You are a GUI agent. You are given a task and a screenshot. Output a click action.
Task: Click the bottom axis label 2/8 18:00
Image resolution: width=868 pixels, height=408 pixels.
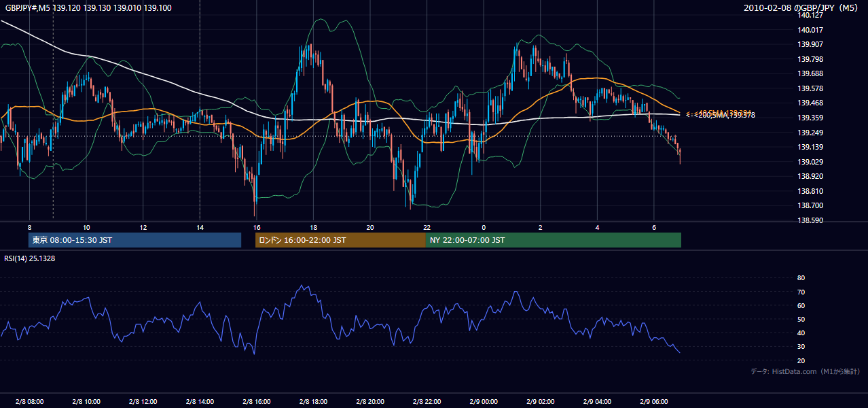tap(313, 401)
